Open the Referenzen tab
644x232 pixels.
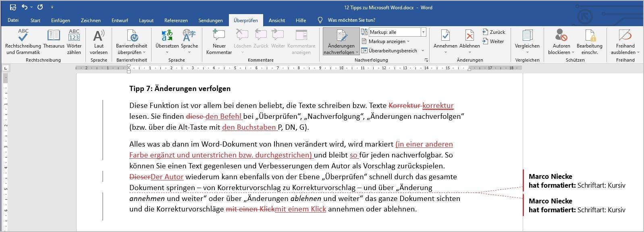(176, 21)
